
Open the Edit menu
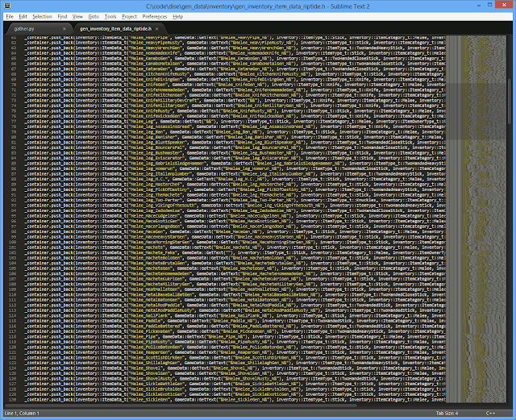(24, 16)
